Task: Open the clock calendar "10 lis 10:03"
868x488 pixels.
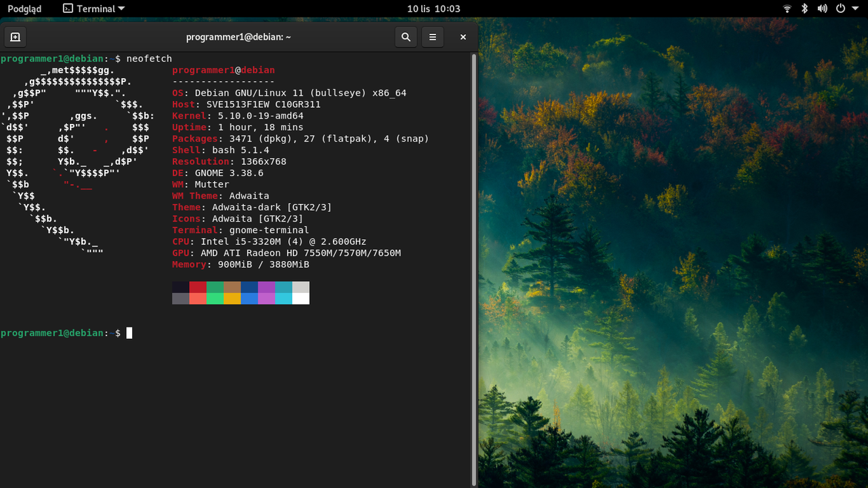Action: point(434,9)
